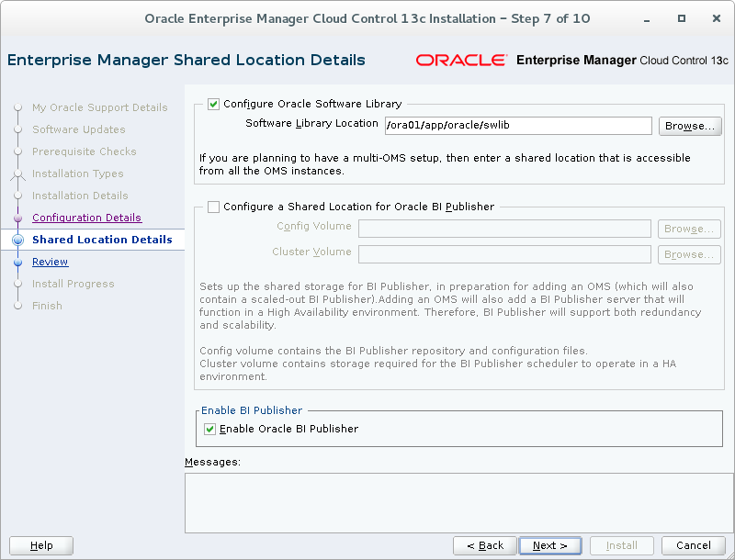The image size is (735, 560).
Task: Go Back to previous step
Action: 485,545
